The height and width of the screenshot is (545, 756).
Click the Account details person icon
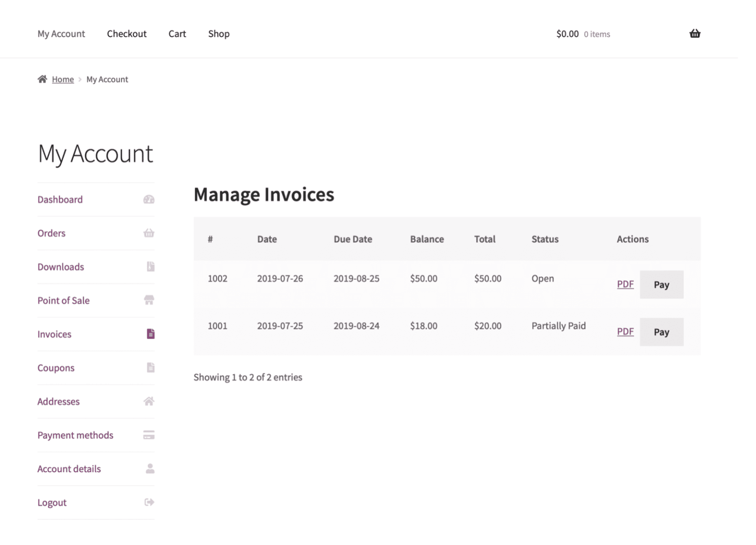(x=150, y=468)
